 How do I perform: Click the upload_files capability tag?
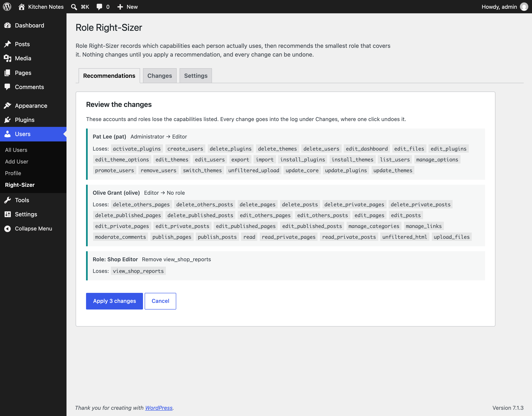(x=452, y=237)
